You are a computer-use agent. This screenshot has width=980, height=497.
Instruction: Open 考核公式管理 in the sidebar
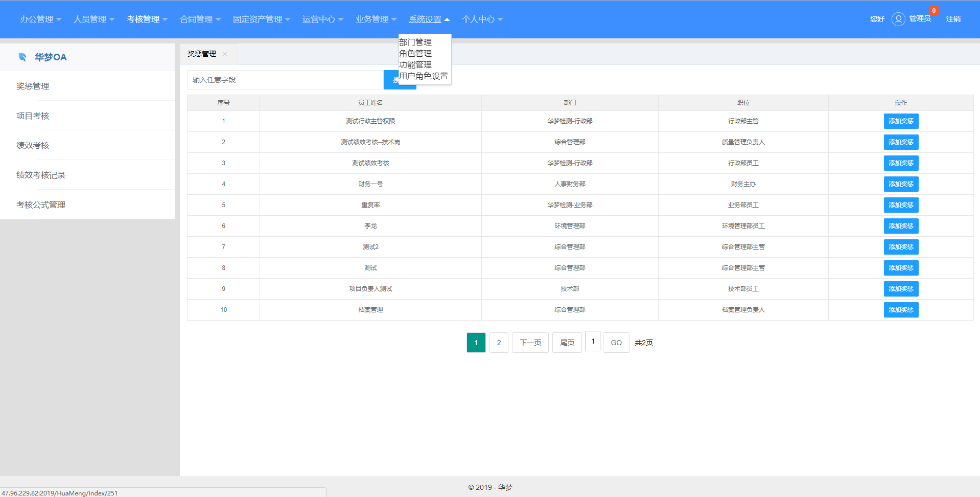point(41,205)
